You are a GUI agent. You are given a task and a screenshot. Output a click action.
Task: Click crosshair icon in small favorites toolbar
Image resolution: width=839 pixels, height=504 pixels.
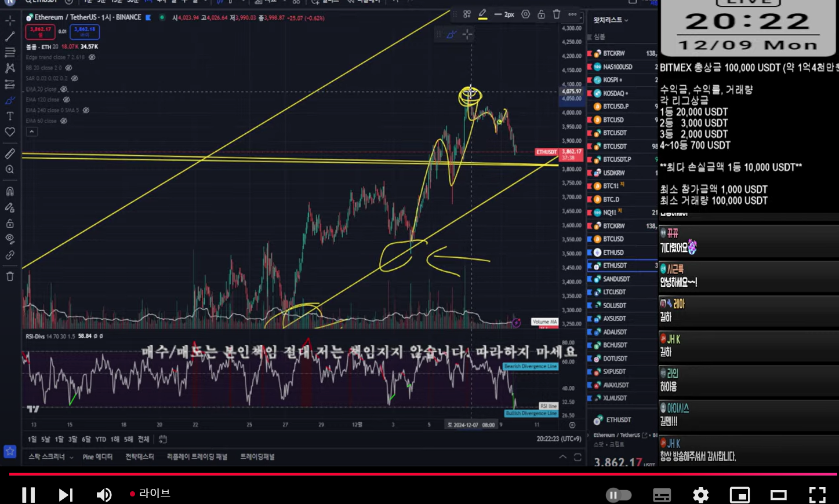point(467,35)
